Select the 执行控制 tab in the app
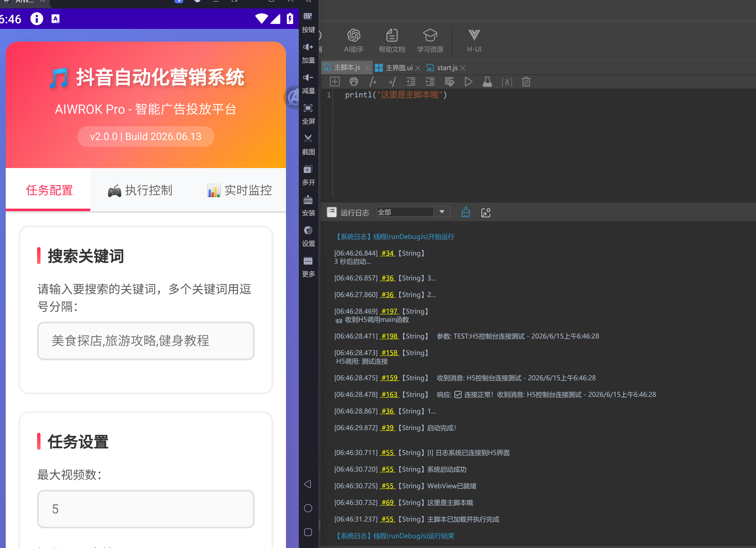The width and height of the screenshot is (756, 548). [x=140, y=190]
